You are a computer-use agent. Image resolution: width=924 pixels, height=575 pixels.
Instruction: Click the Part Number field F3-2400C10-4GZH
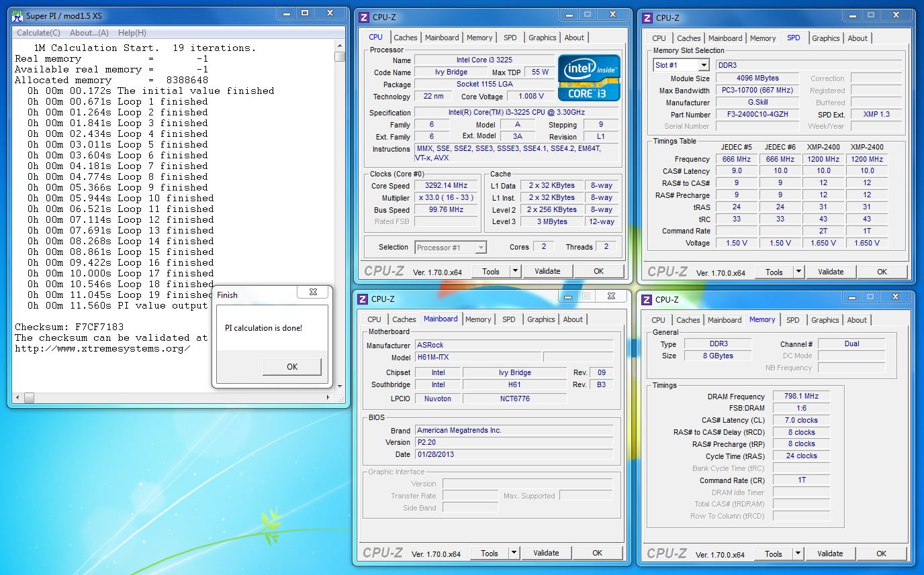point(756,115)
